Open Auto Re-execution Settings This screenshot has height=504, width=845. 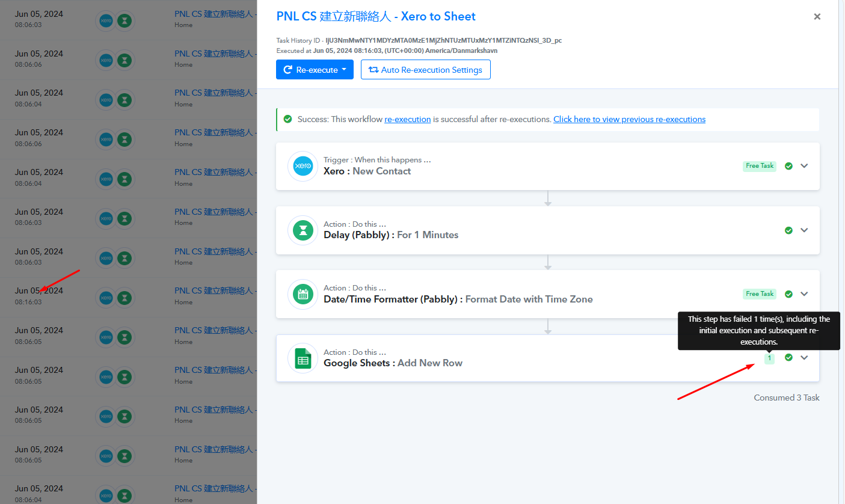pos(426,70)
